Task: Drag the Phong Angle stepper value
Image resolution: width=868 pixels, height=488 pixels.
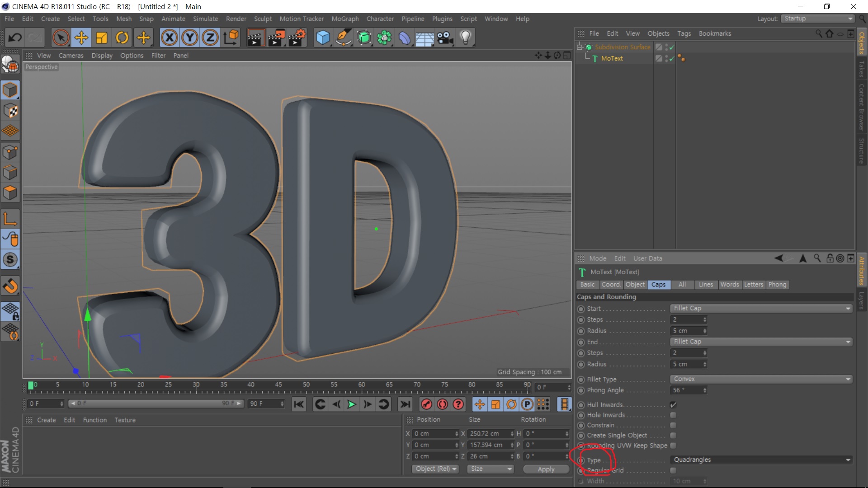Action: point(706,390)
